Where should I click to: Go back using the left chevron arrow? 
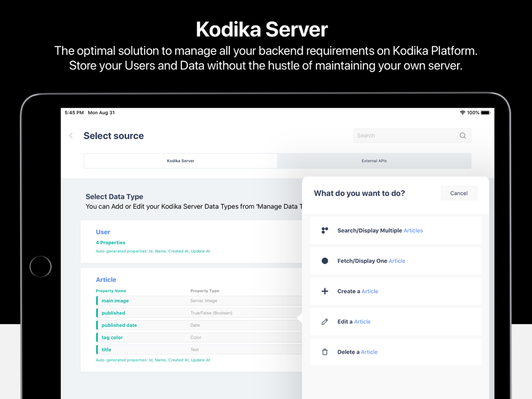tap(71, 136)
